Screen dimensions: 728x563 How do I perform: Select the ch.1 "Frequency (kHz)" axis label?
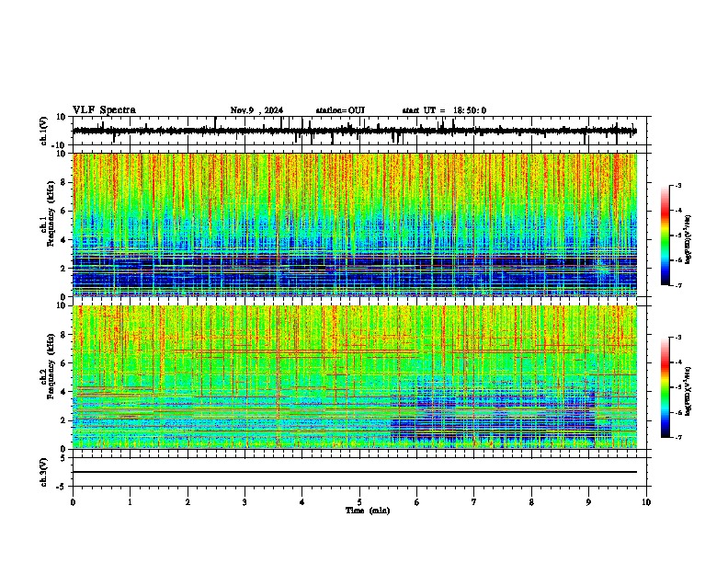point(51,214)
